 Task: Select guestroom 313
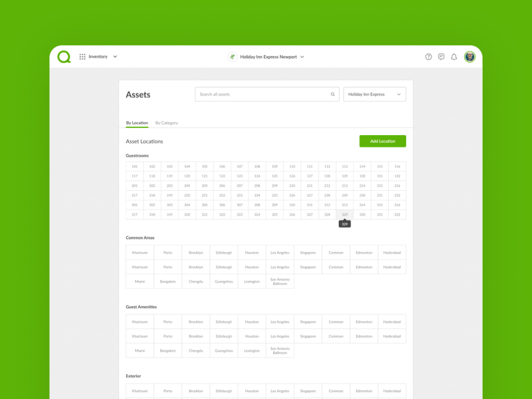click(x=345, y=205)
